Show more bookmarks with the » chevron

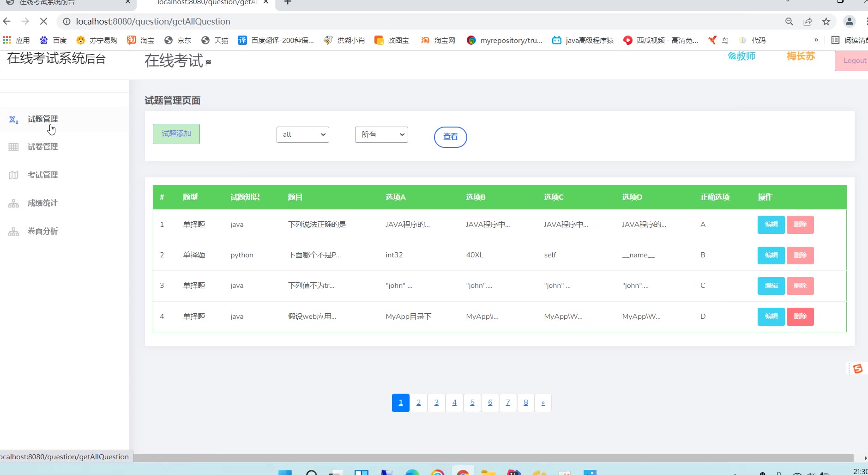[x=816, y=40]
